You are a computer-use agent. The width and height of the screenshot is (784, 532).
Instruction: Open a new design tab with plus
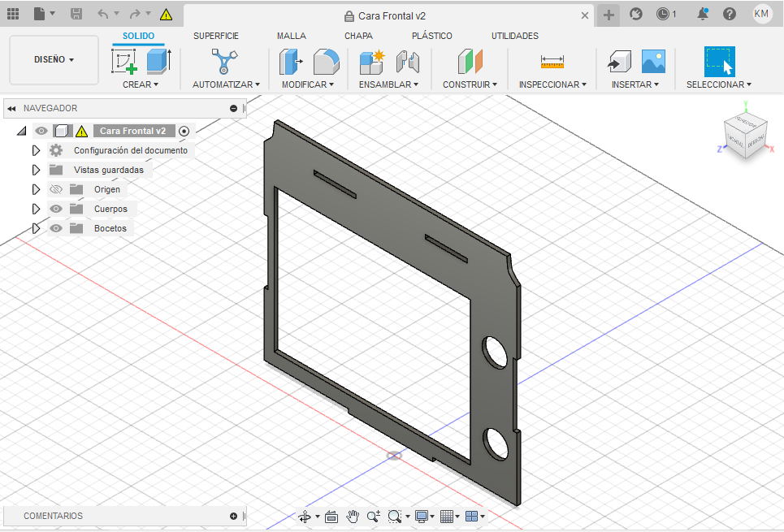[609, 15]
